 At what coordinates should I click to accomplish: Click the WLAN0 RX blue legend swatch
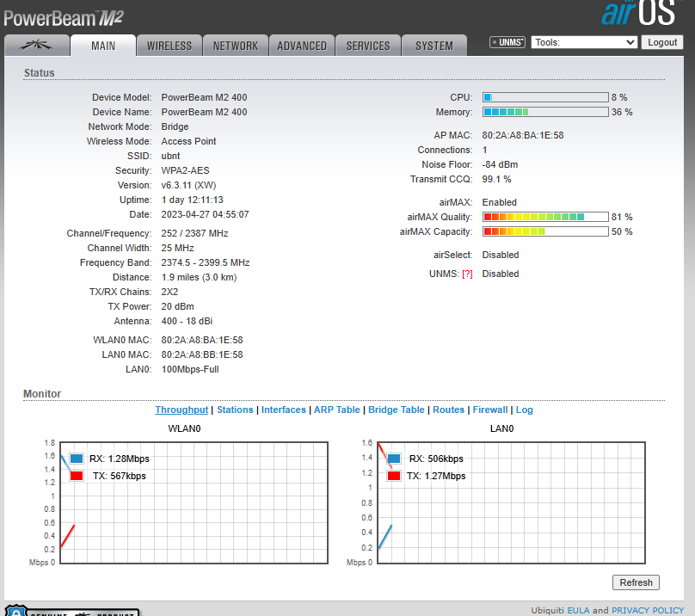[77, 458]
